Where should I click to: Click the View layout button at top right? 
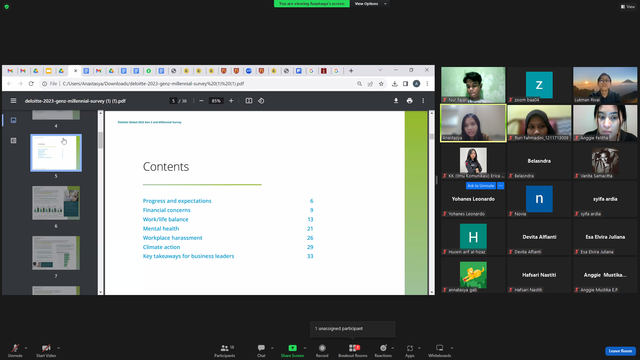(x=628, y=7)
